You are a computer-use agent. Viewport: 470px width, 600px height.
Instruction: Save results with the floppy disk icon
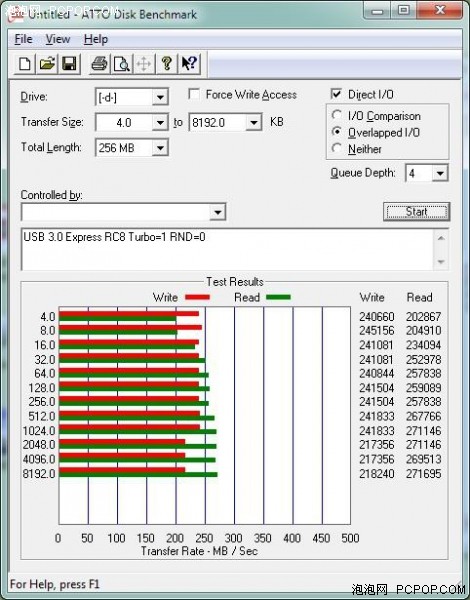(x=69, y=64)
